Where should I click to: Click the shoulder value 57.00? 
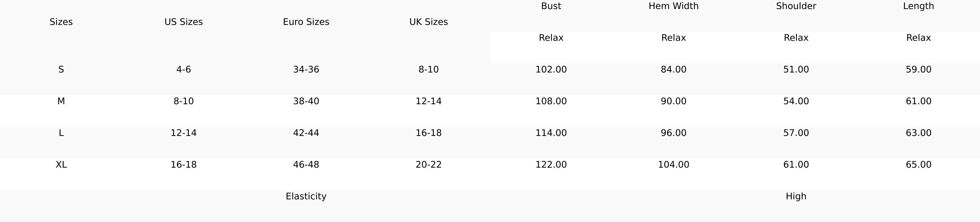796,133
